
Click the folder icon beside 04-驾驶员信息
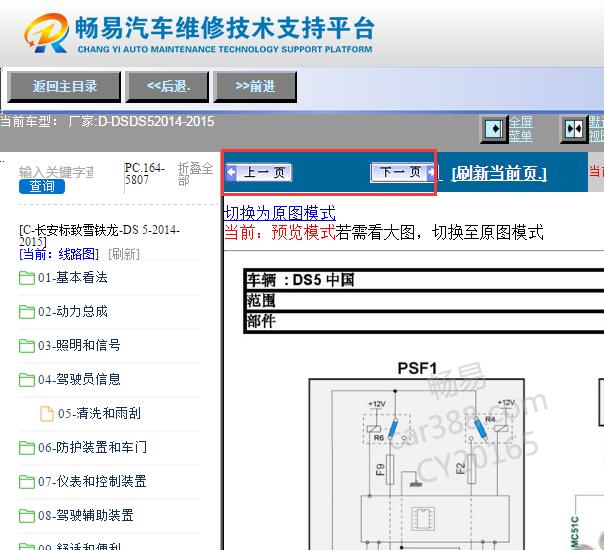tap(27, 380)
